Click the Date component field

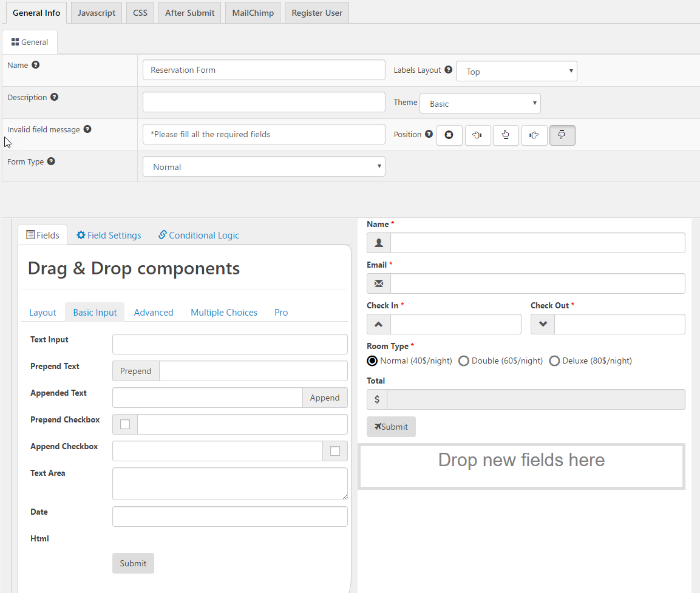tap(230, 517)
